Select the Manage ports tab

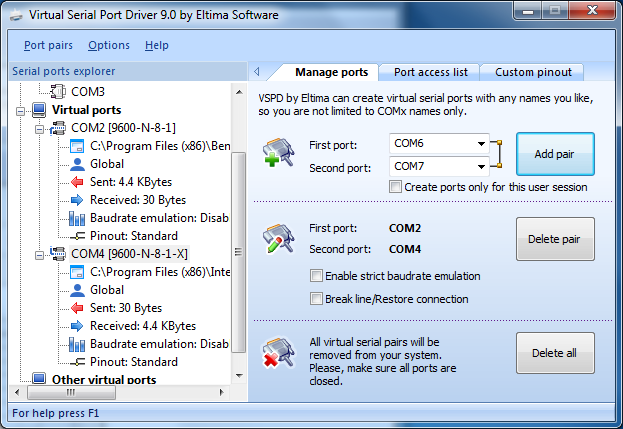(331, 72)
